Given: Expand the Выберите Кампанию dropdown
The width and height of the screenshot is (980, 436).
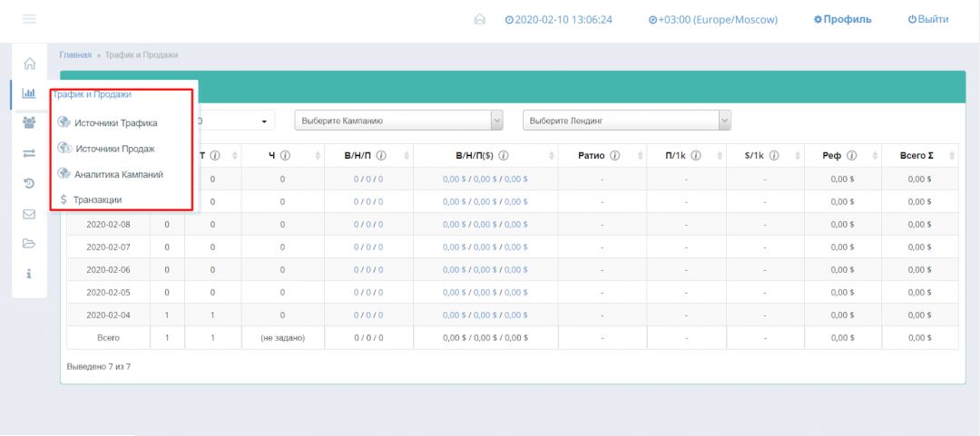Looking at the screenshot, I should click(x=398, y=121).
